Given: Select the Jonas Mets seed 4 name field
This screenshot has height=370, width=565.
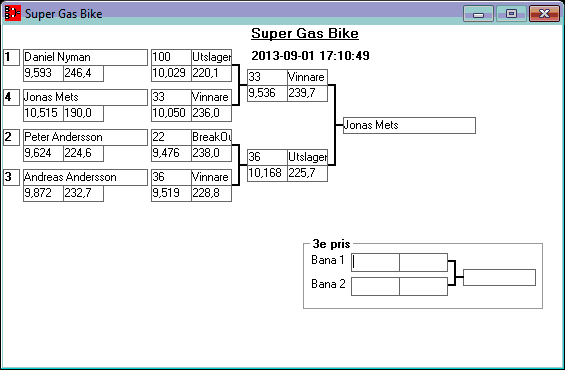Looking at the screenshot, I should [x=85, y=97].
